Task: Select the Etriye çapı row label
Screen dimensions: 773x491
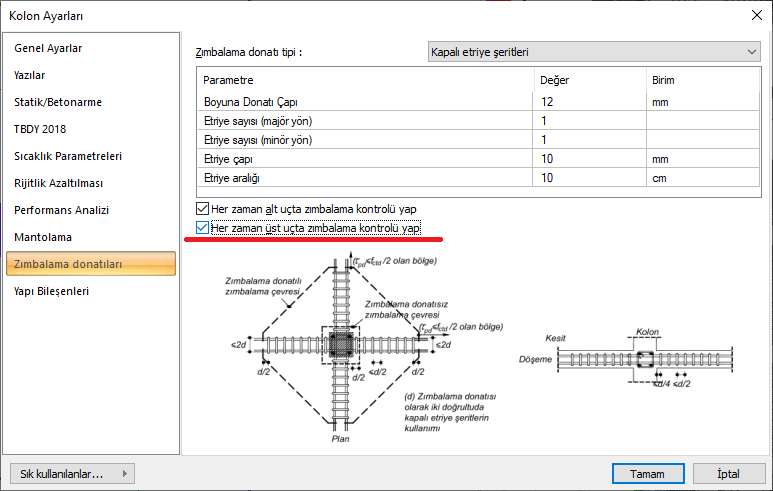Action: (x=228, y=159)
